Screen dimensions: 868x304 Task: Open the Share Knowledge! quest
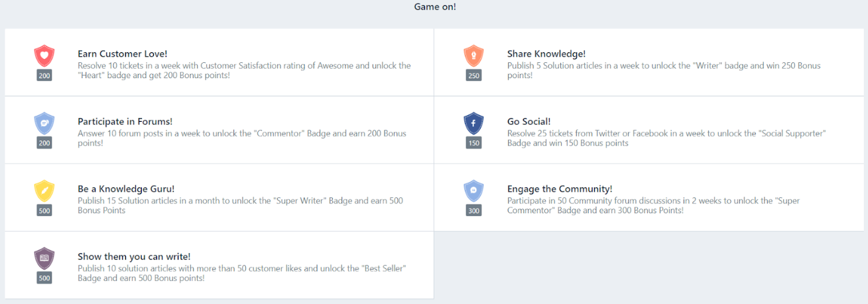tap(546, 54)
